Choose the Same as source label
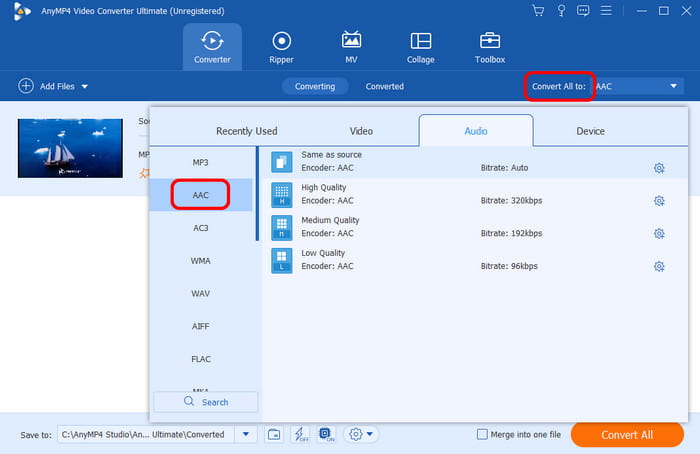This screenshot has width=700, height=454. (331, 154)
